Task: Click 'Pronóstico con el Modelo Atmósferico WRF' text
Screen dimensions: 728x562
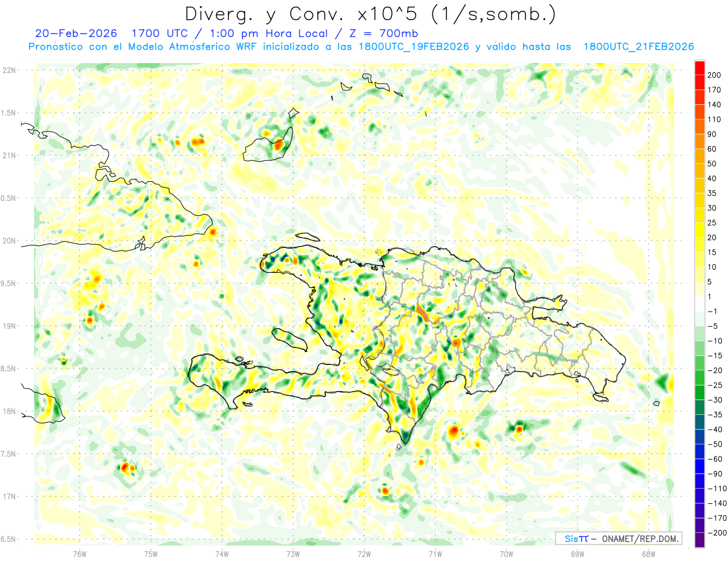Action: [143, 47]
